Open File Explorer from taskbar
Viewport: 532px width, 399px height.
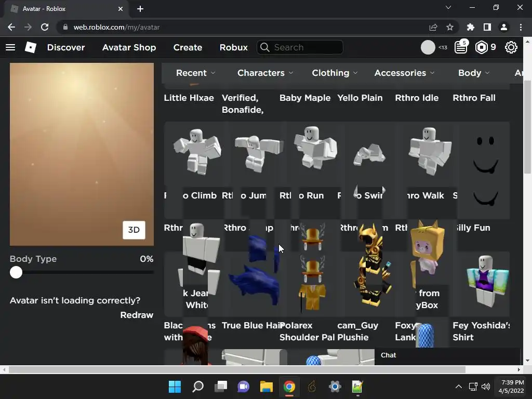(267, 387)
